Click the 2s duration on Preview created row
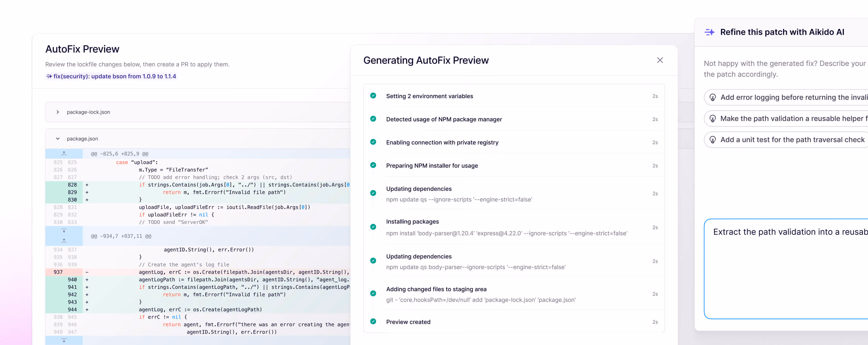The image size is (868, 345). [x=655, y=322]
